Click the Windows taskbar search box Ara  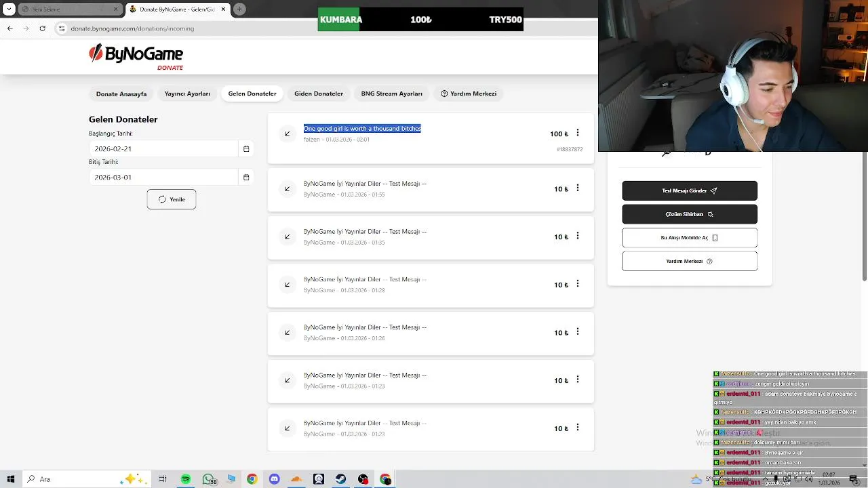pyautogui.click(x=88, y=479)
